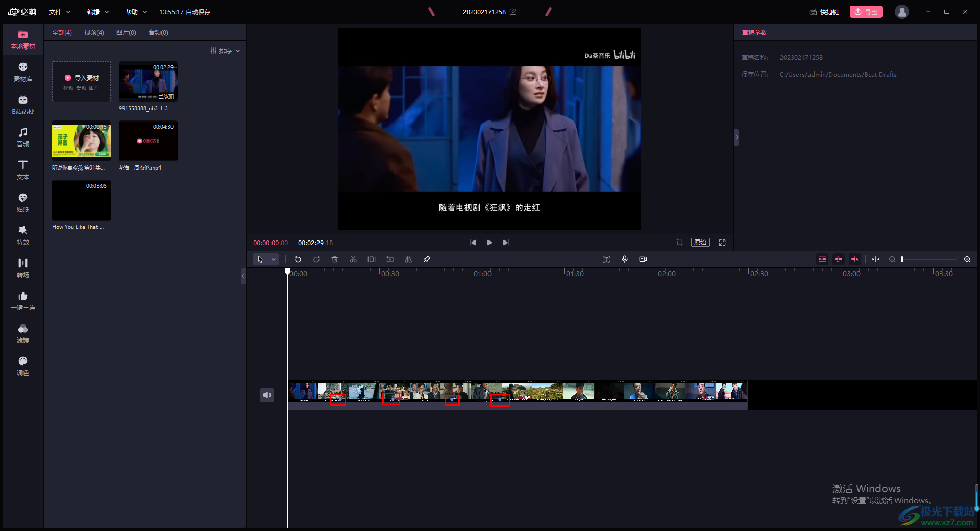
Task: Open the 文本 text panel
Action: point(23,171)
